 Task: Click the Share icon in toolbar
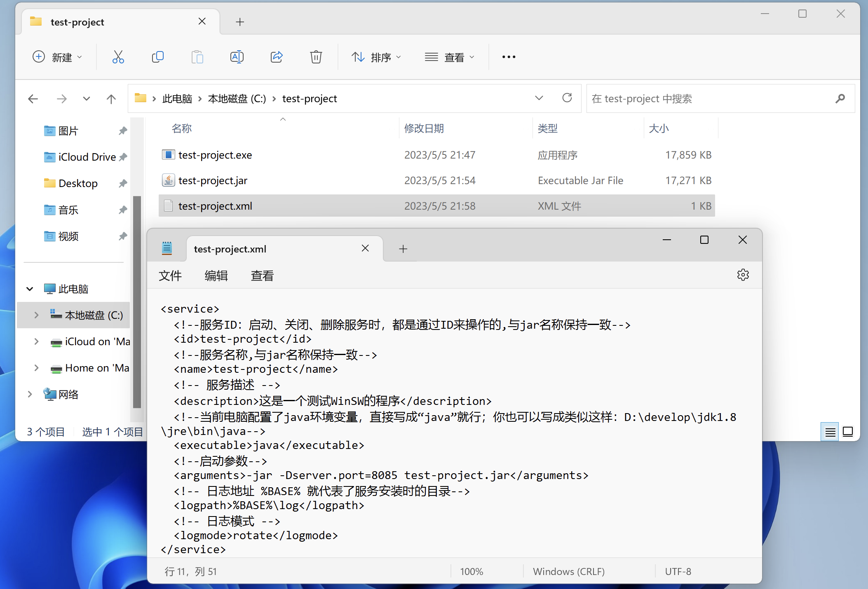click(276, 57)
